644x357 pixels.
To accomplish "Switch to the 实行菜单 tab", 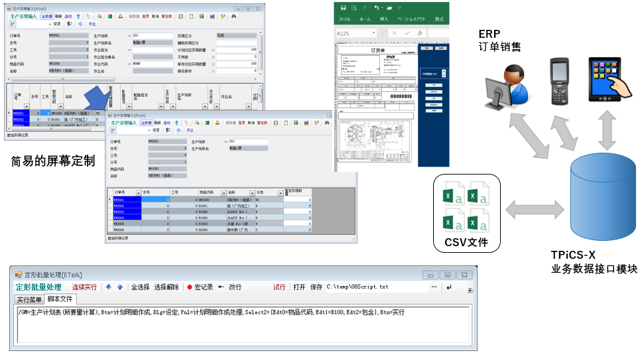I will 29,300.
